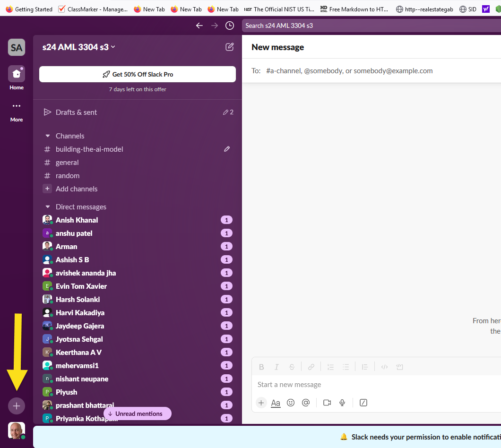Click Get 50% Off Slack Pro

(x=138, y=74)
